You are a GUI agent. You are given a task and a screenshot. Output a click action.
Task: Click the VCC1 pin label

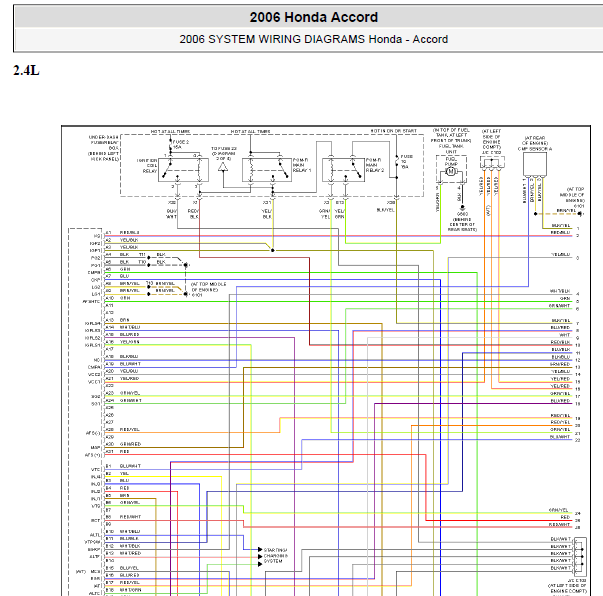[x=94, y=382]
